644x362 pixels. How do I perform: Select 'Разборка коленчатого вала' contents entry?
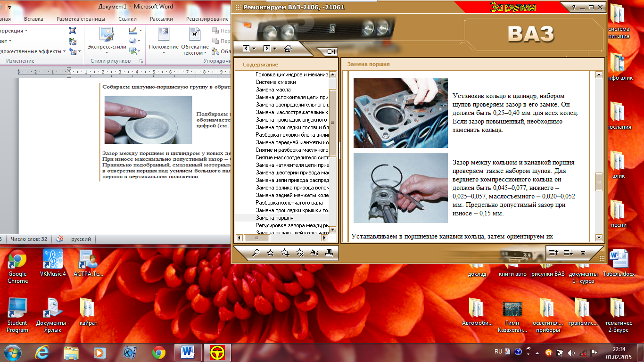(x=289, y=203)
